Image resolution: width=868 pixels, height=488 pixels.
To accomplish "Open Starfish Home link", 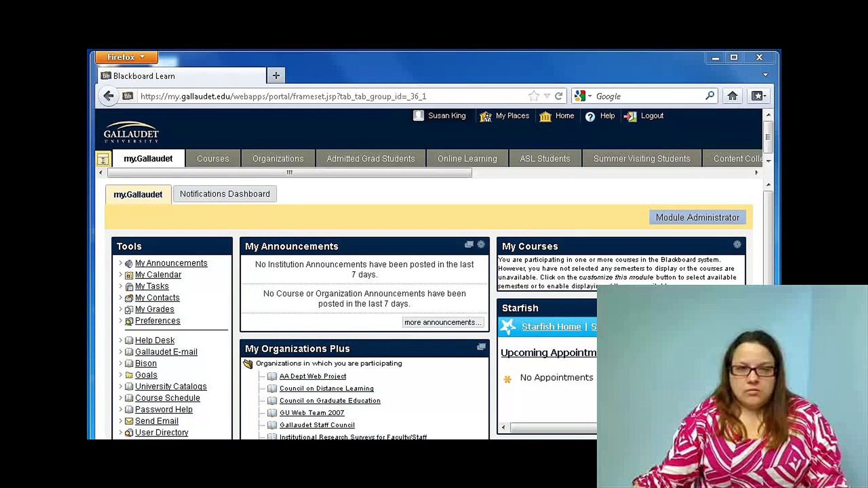I will (551, 327).
